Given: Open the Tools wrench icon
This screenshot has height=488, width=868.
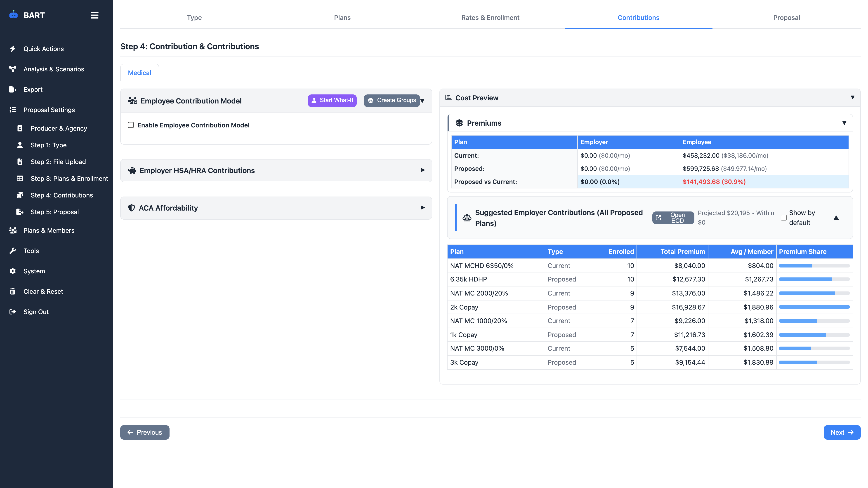Looking at the screenshot, I should click(x=12, y=251).
